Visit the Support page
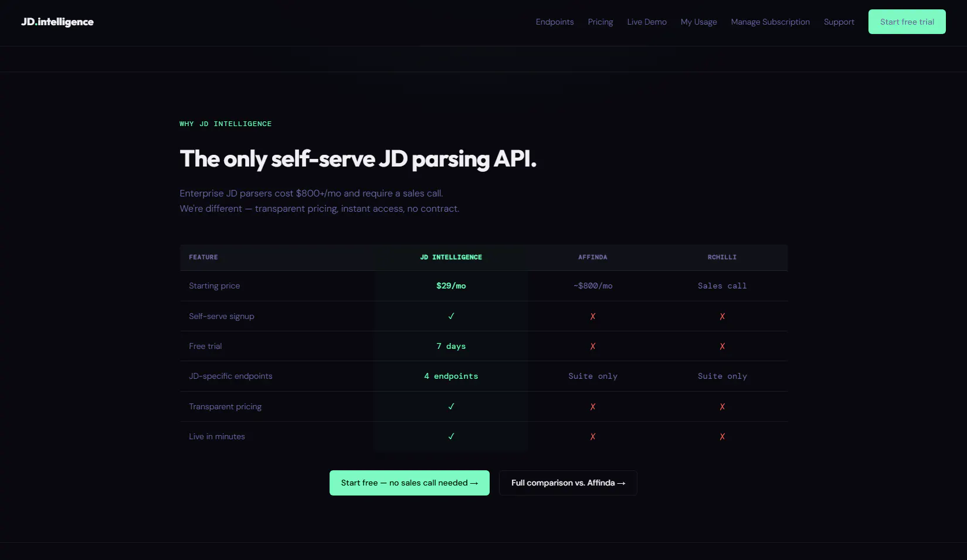The width and height of the screenshot is (967, 560). point(839,22)
